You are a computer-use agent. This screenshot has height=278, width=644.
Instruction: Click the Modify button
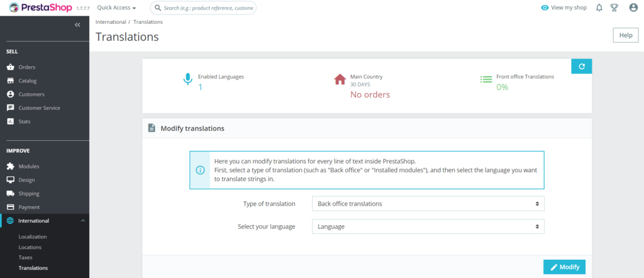[x=564, y=267]
